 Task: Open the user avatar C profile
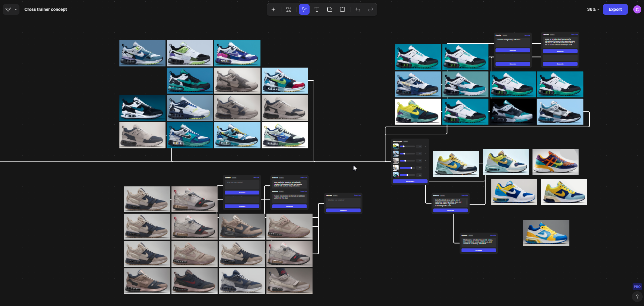click(x=637, y=9)
